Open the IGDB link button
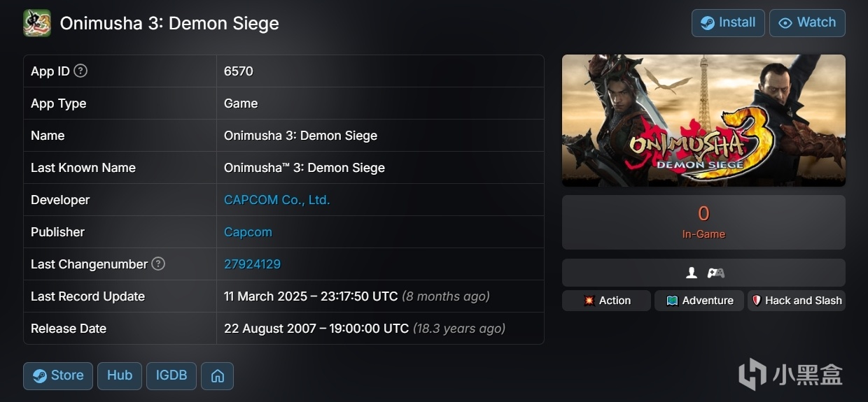The image size is (868, 402). tap(171, 375)
